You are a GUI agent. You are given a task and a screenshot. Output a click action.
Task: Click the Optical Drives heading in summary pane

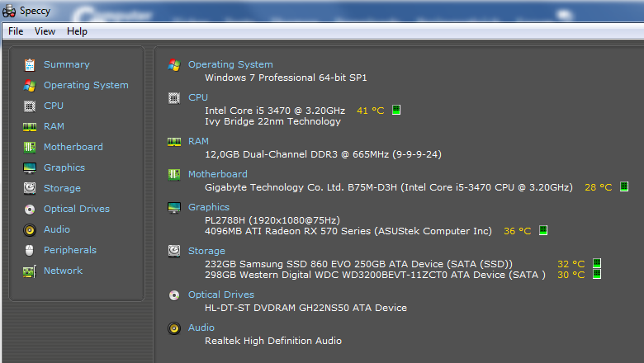coord(221,295)
